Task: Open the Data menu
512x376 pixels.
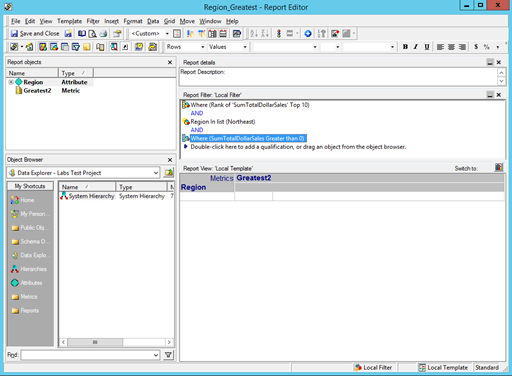Action: [x=153, y=21]
